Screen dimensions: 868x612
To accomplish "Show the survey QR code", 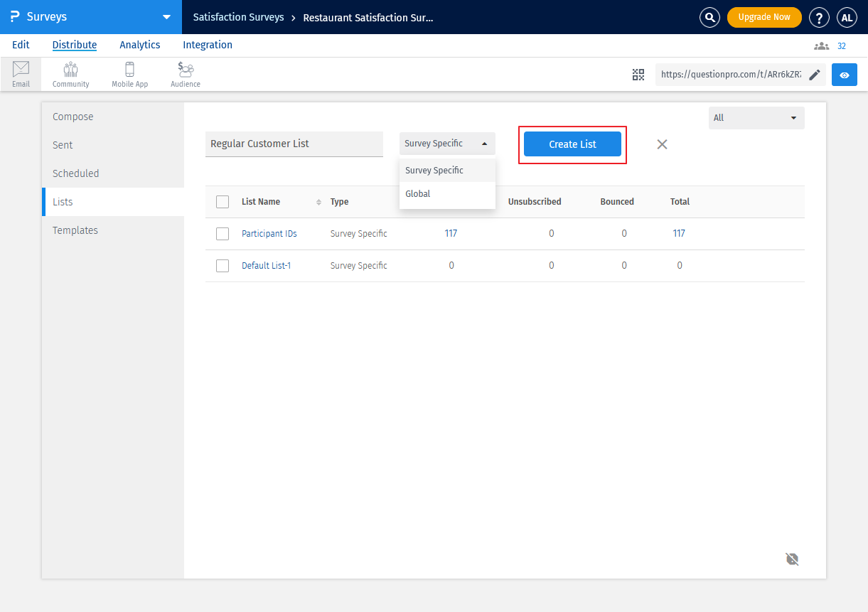I will (x=638, y=75).
